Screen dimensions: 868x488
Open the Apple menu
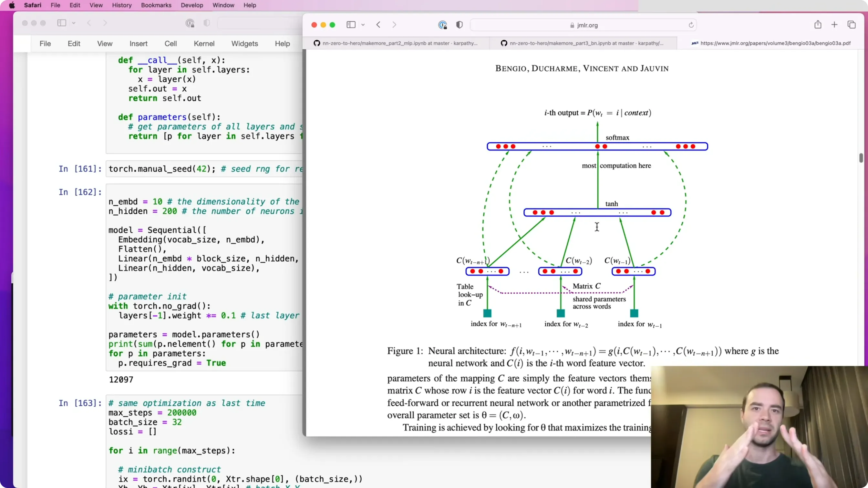click(12, 5)
